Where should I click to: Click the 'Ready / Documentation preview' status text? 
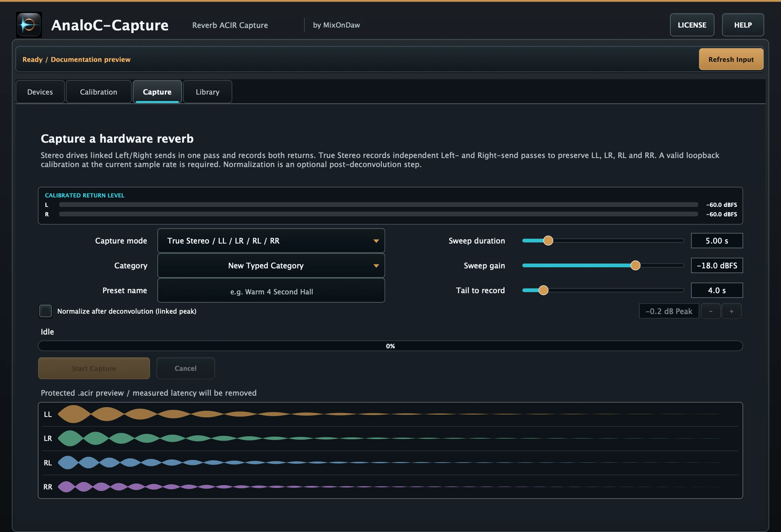coord(76,60)
